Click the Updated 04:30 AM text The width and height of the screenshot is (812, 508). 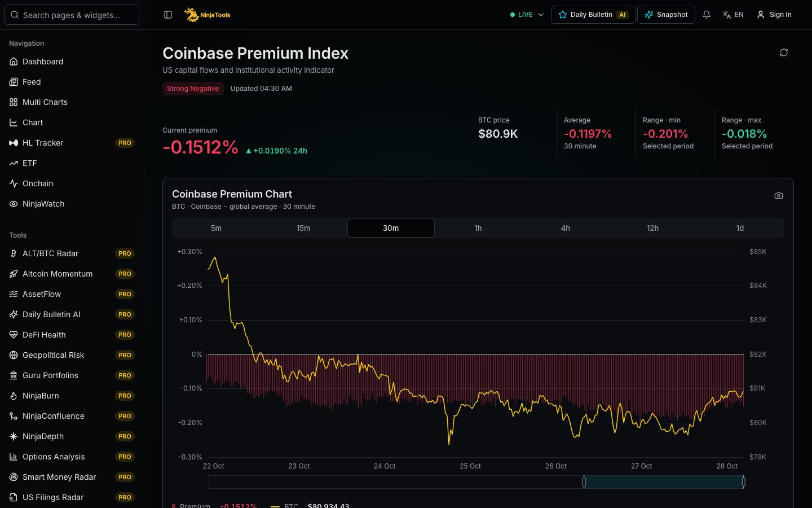point(261,89)
